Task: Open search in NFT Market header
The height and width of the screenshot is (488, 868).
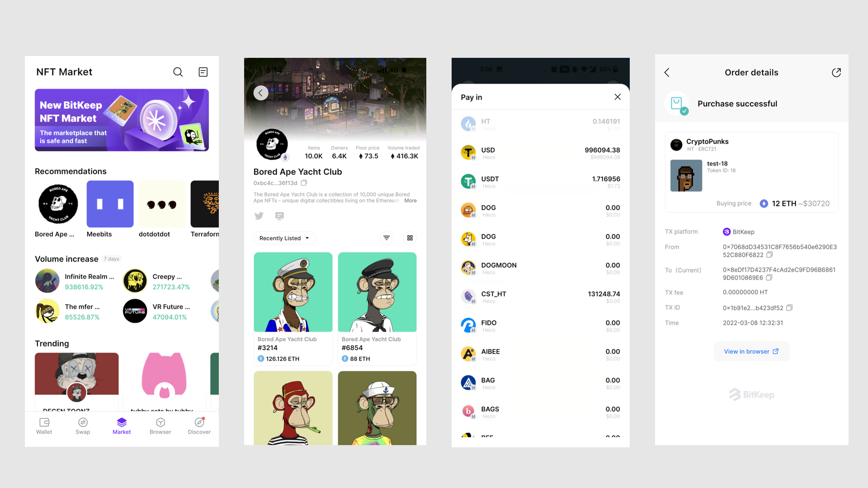Action: click(x=178, y=72)
